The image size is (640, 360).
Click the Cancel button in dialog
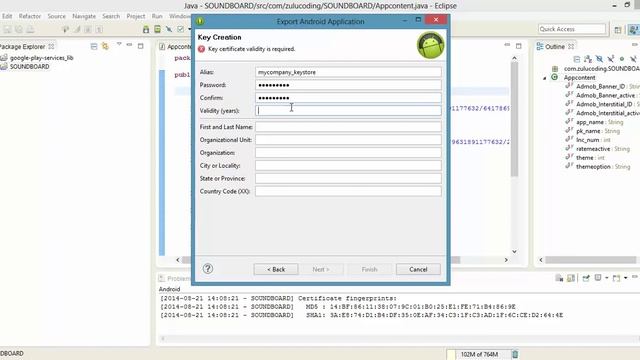tap(418, 269)
